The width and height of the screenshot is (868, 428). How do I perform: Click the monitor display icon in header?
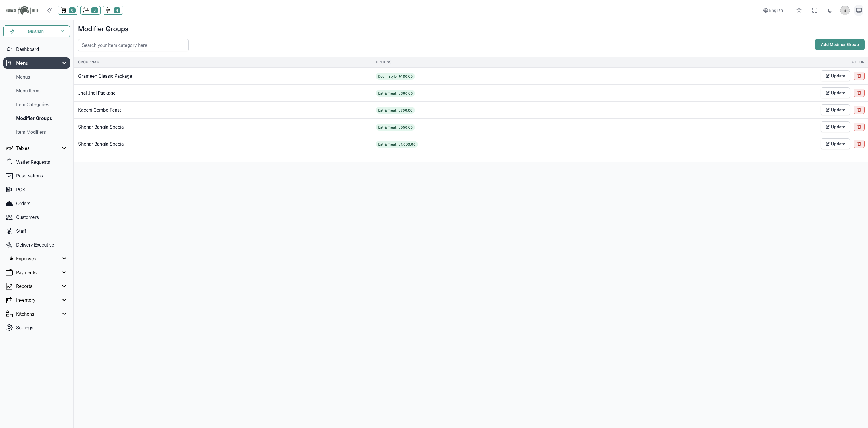[x=859, y=10]
